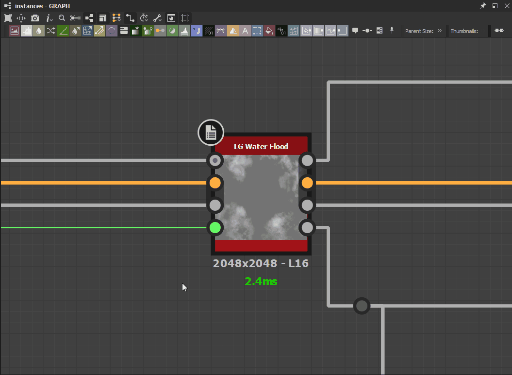Screen dimensions: 512x375
Task: Click the orange input connector on node
Action: point(215,183)
